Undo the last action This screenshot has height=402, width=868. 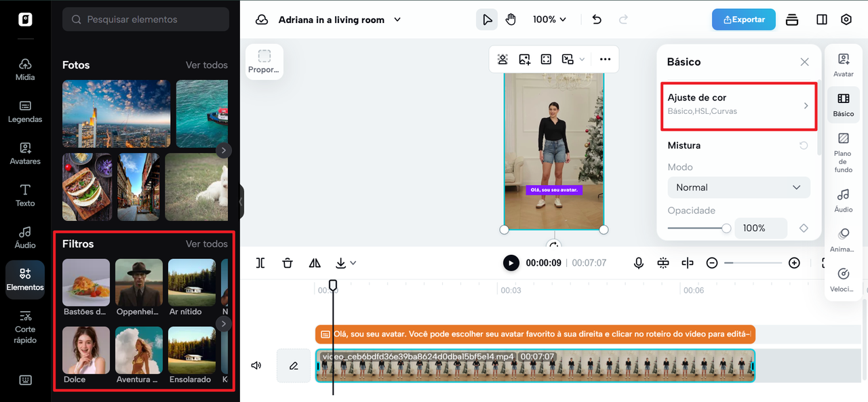(x=597, y=20)
